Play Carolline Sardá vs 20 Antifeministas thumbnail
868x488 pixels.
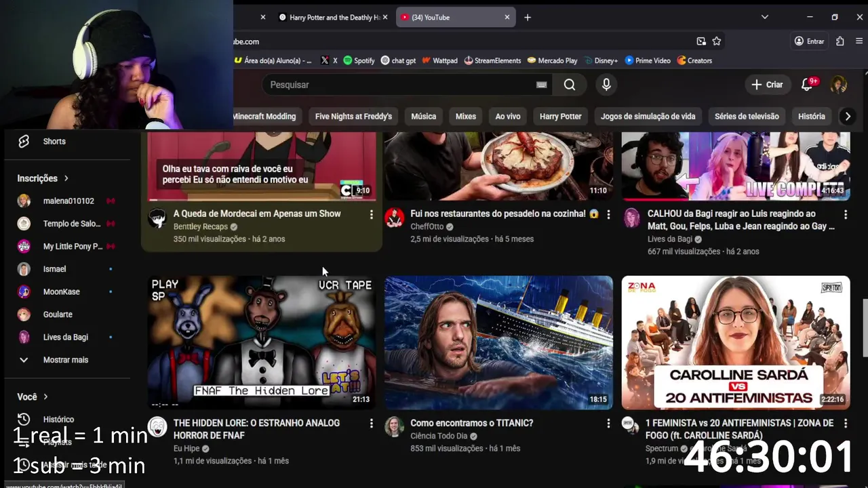[x=736, y=342]
